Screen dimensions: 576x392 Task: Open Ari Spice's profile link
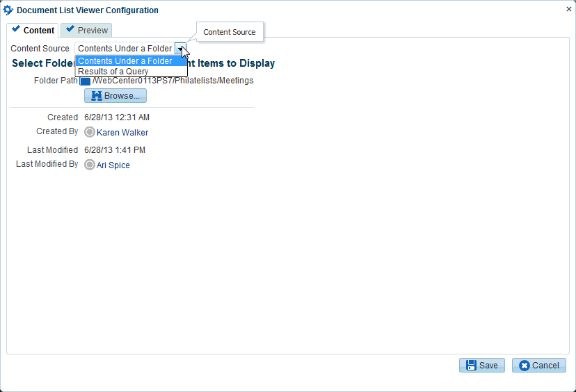point(113,165)
